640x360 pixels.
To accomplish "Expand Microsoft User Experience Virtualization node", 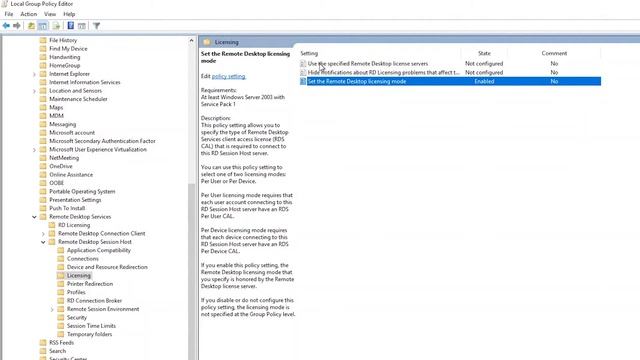I will click(x=34, y=149).
